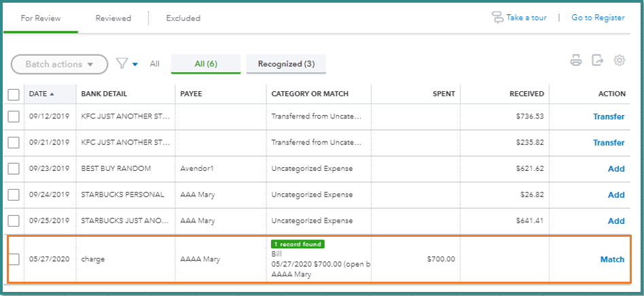Click Match for the $700.00 charge
Viewport: 644px width, 296px height.
click(x=612, y=259)
